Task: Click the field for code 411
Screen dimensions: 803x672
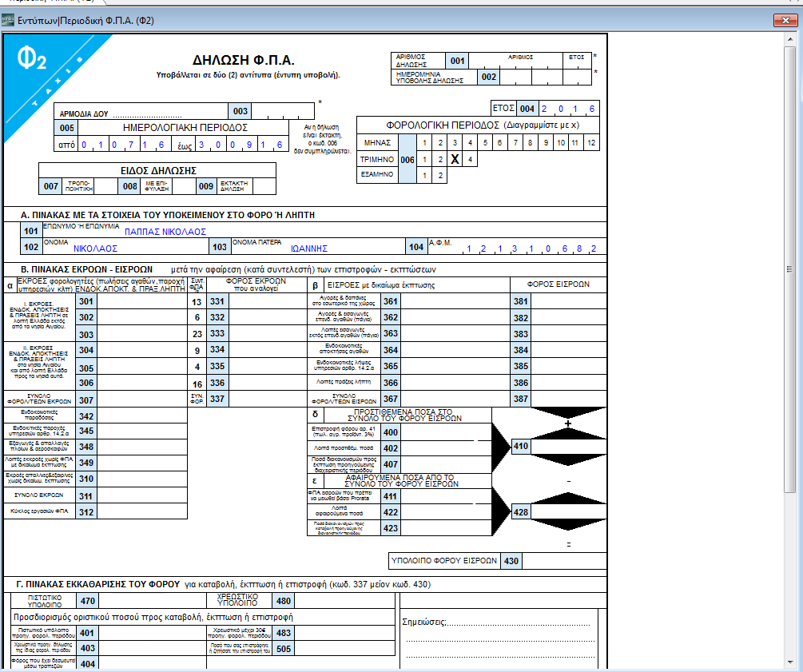Action: (x=446, y=495)
